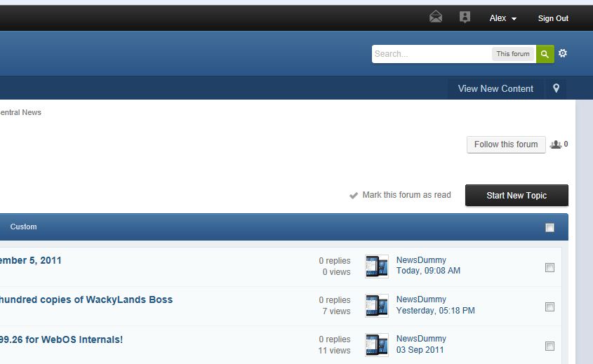Open View New Content

pyautogui.click(x=495, y=88)
